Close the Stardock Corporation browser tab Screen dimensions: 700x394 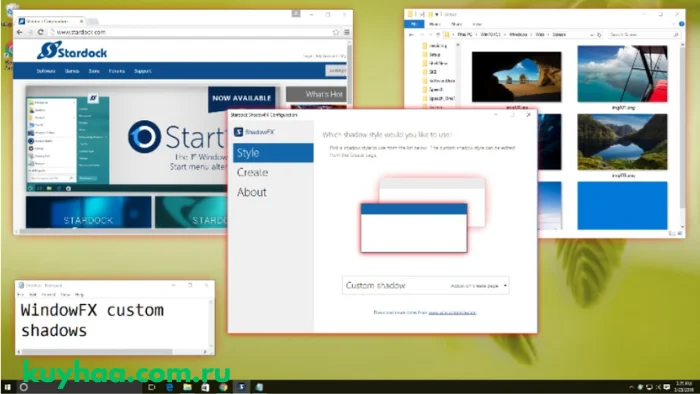point(82,21)
